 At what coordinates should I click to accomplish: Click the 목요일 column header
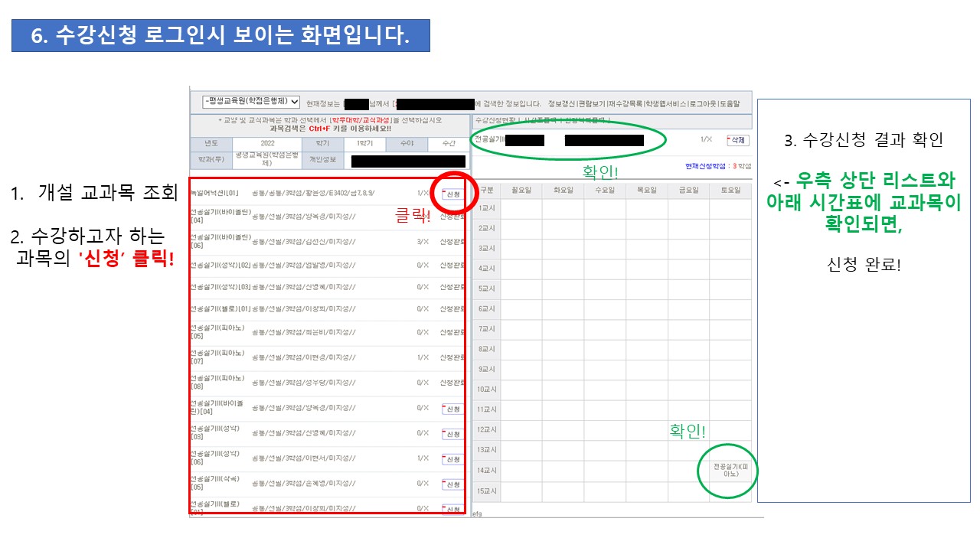646,190
